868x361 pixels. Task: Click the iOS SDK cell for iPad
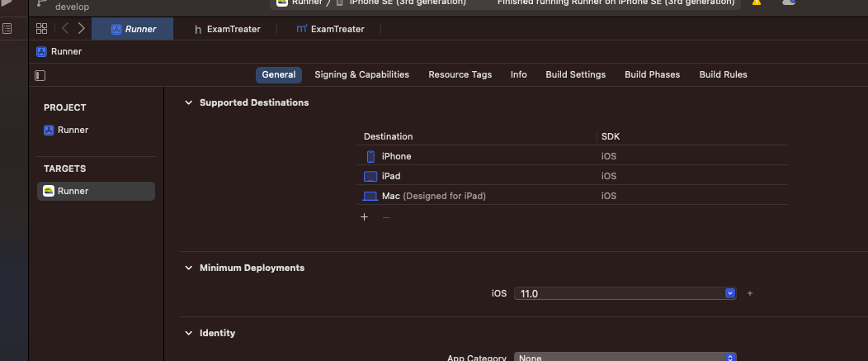coord(609,176)
